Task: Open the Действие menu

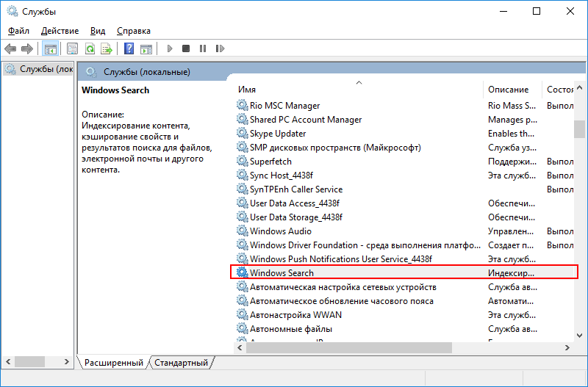Action: pos(60,31)
